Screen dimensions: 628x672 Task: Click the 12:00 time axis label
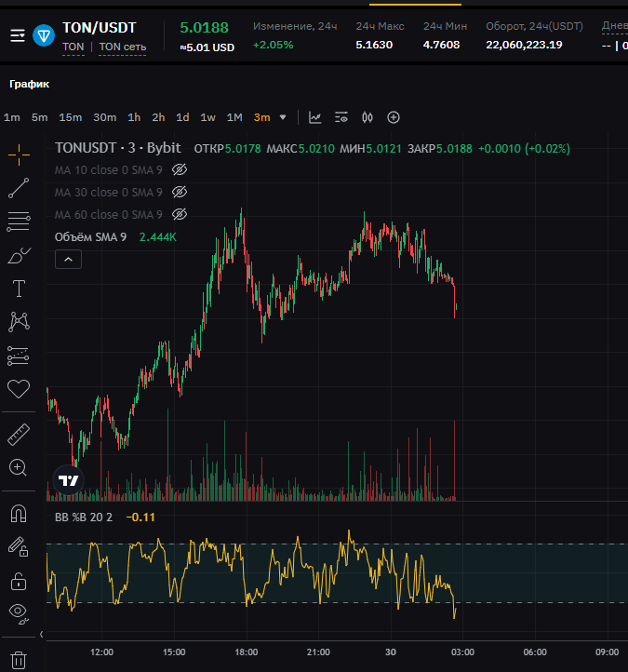click(102, 652)
